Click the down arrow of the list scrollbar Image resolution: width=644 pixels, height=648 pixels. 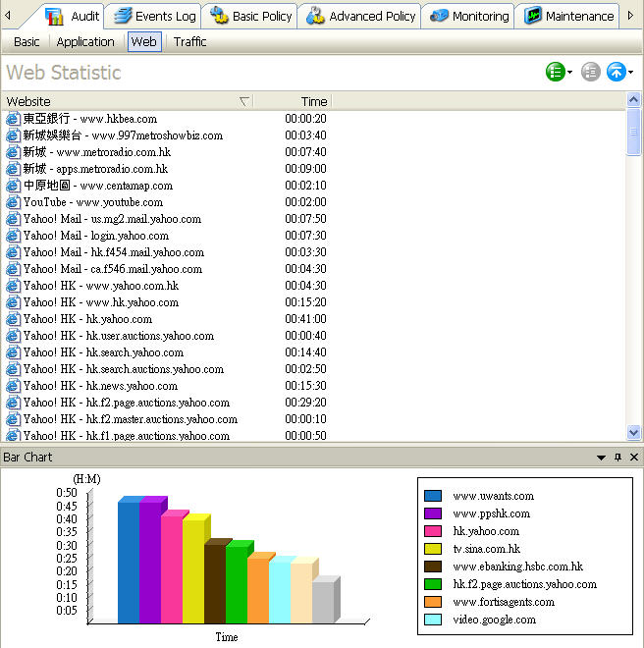(x=633, y=432)
